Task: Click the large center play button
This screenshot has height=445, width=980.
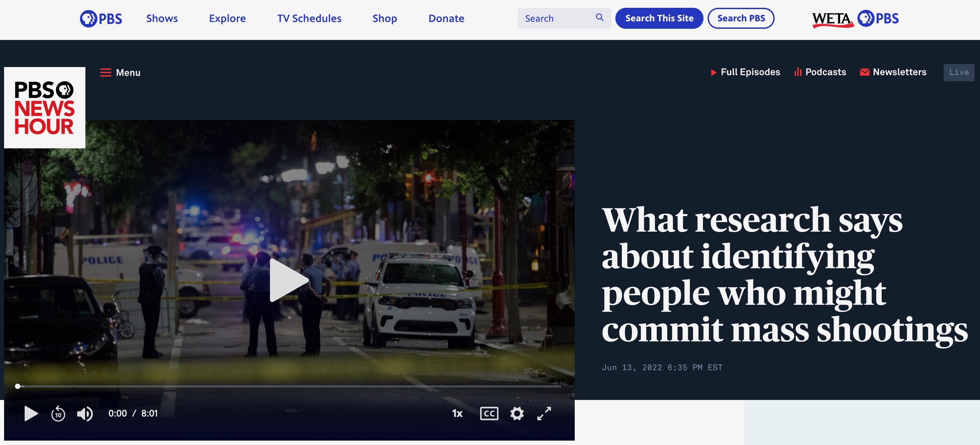Action: (288, 280)
